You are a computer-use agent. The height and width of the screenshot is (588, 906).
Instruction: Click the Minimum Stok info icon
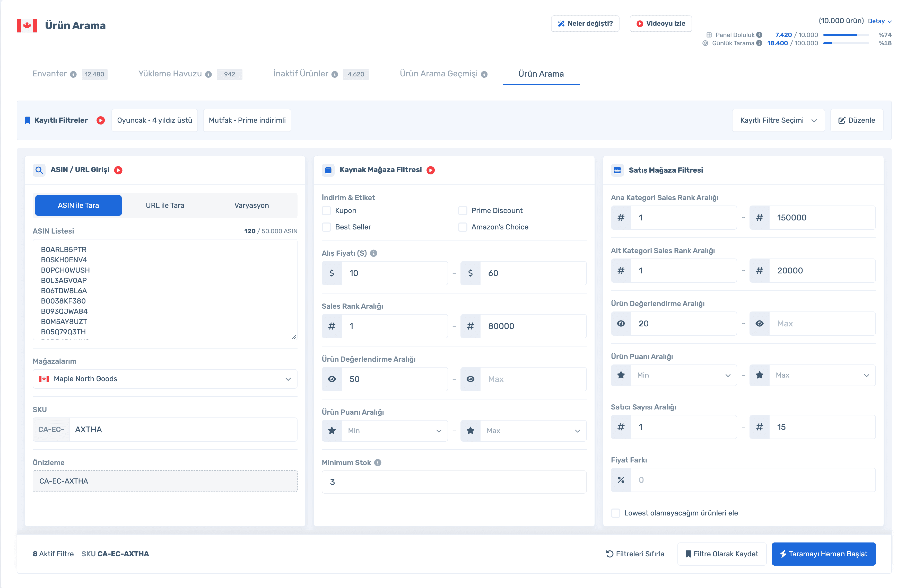378,462
